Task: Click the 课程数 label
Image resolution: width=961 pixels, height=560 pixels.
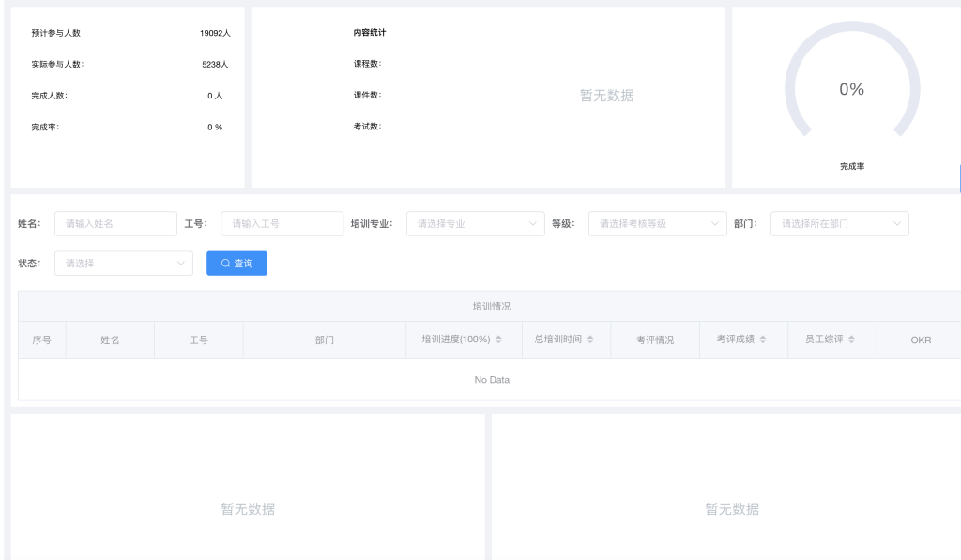Action: tap(367, 64)
